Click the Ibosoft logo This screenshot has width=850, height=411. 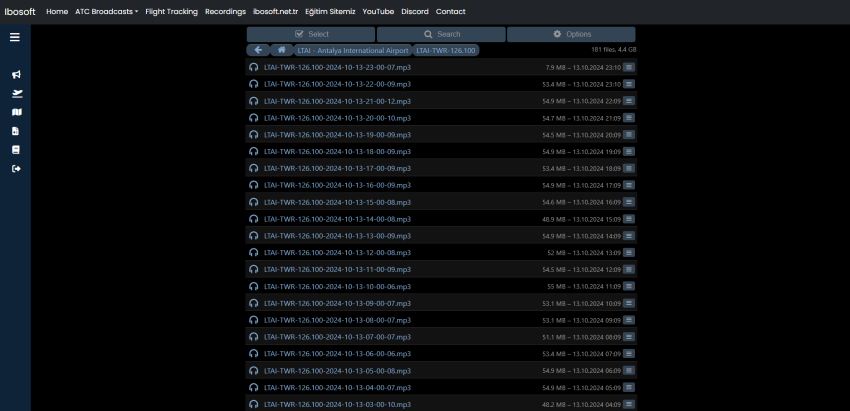pyautogui.click(x=21, y=11)
